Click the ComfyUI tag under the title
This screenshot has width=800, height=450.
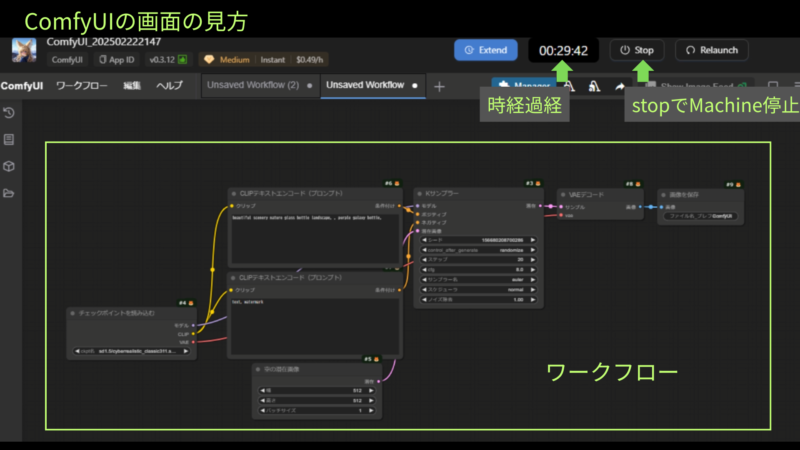[67, 60]
